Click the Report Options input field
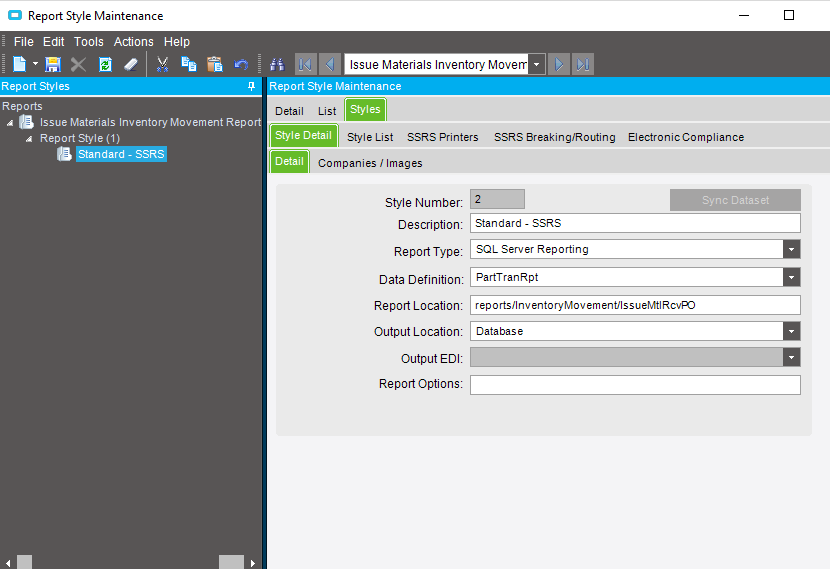The width and height of the screenshot is (830, 569). (x=635, y=385)
